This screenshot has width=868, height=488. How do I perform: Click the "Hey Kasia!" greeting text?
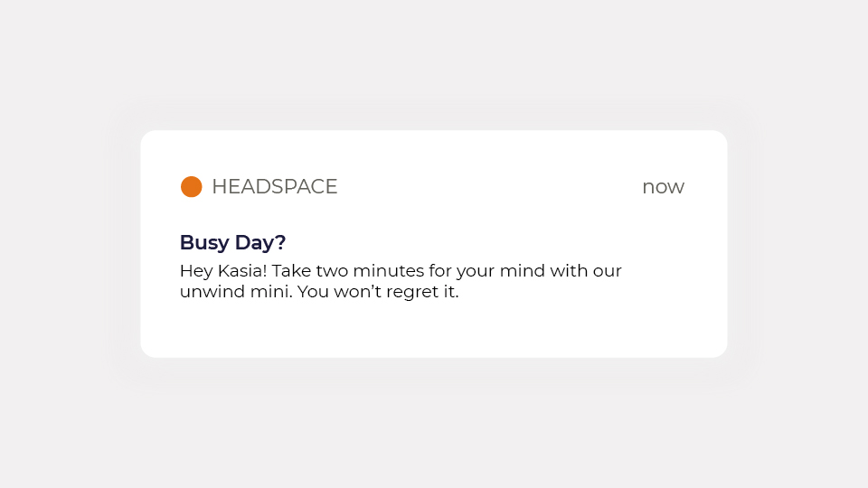[x=223, y=271]
